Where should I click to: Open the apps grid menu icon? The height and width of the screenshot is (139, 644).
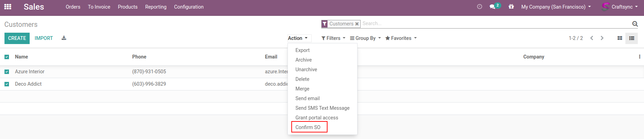[8, 7]
